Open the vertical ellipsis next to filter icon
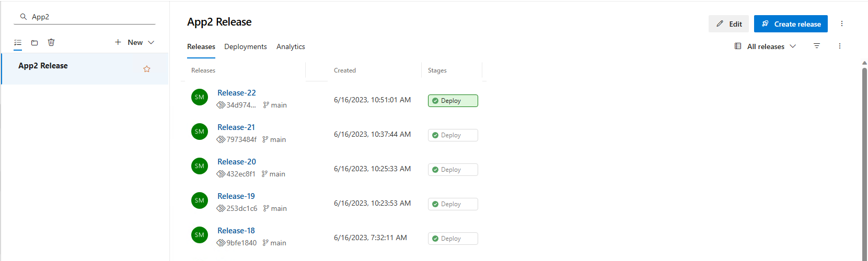Screen dimensions: 868x261 pyautogui.click(x=840, y=46)
